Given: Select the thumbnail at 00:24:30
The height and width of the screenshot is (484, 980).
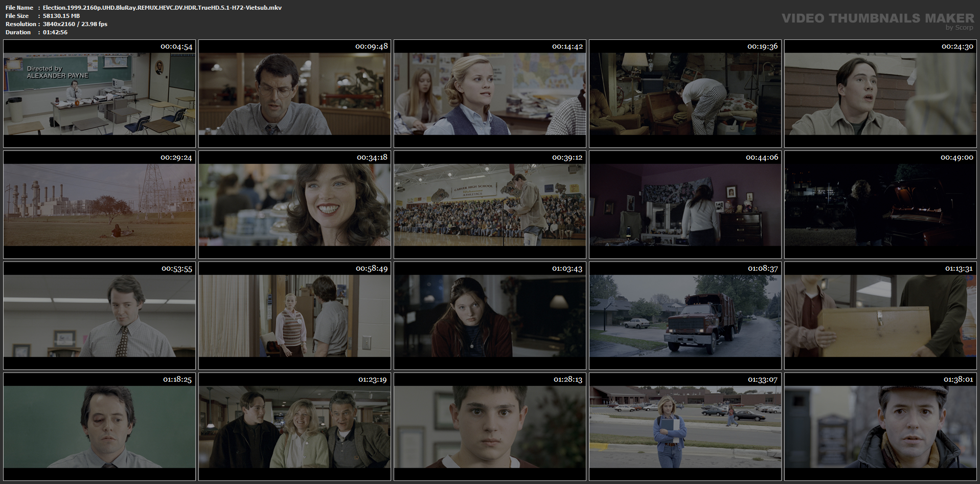Looking at the screenshot, I should (x=880, y=94).
